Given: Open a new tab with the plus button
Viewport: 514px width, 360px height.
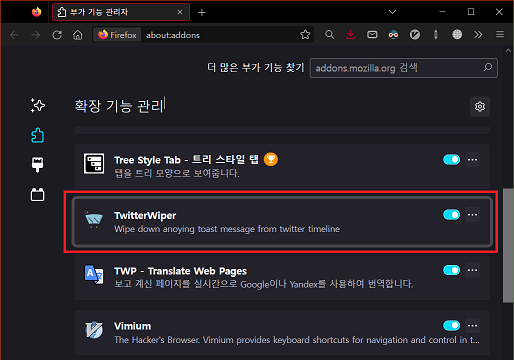Looking at the screenshot, I should (x=202, y=12).
